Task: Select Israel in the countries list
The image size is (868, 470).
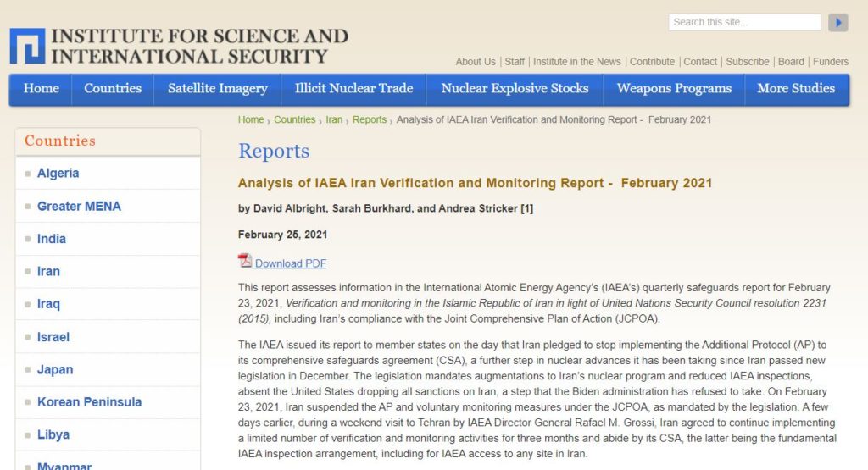Action: tap(53, 337)
